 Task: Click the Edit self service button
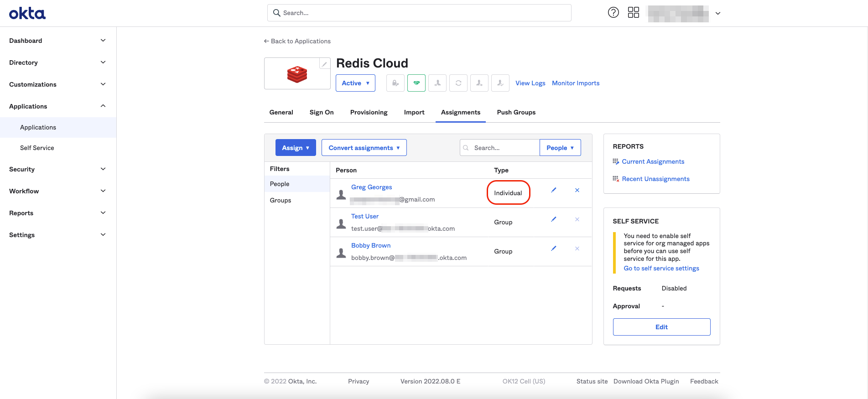[661, 327]
